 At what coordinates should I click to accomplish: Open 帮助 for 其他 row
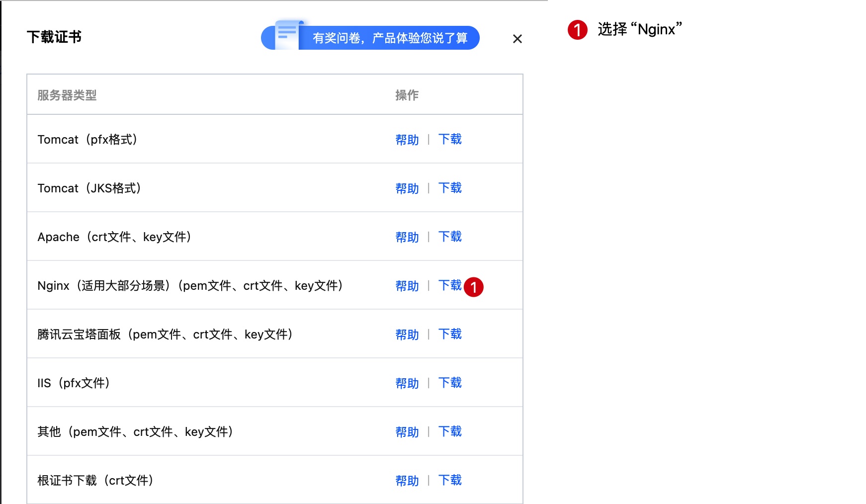(x=407, y=432)
